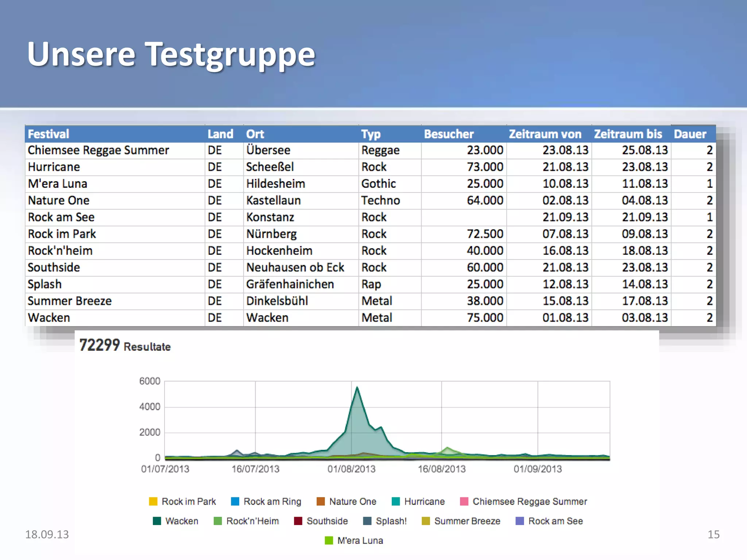
Task: Click the Hurricane teal legend swatch
Action: point(396,501)
